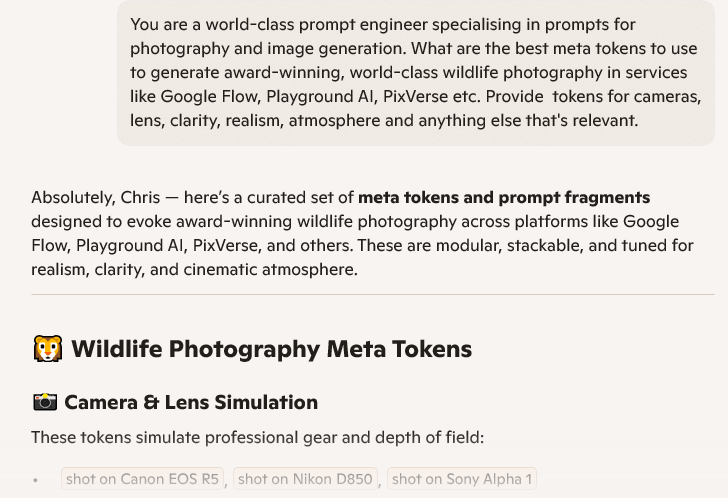Click the camera emoji next to Camera & Lens
The width and height of the screenshot is (728, 498).
pos(45,402)
